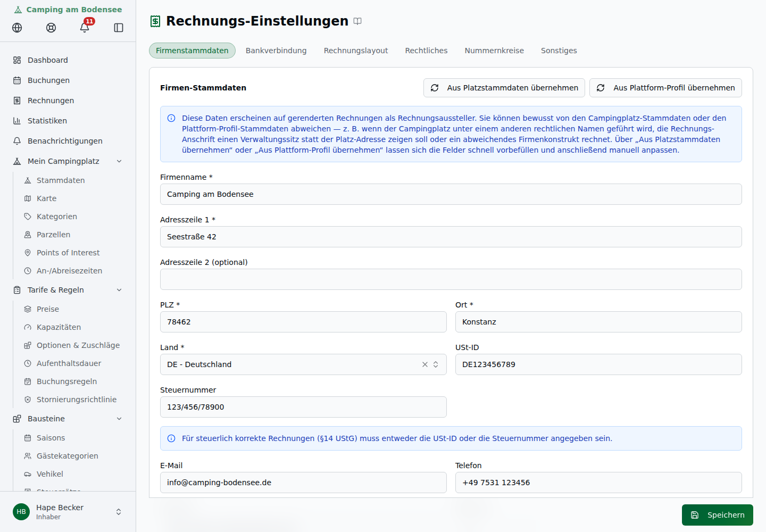The image size is (766, 532).
Task: Switch to the Bankverbindung tab
Action: (276, 51)
